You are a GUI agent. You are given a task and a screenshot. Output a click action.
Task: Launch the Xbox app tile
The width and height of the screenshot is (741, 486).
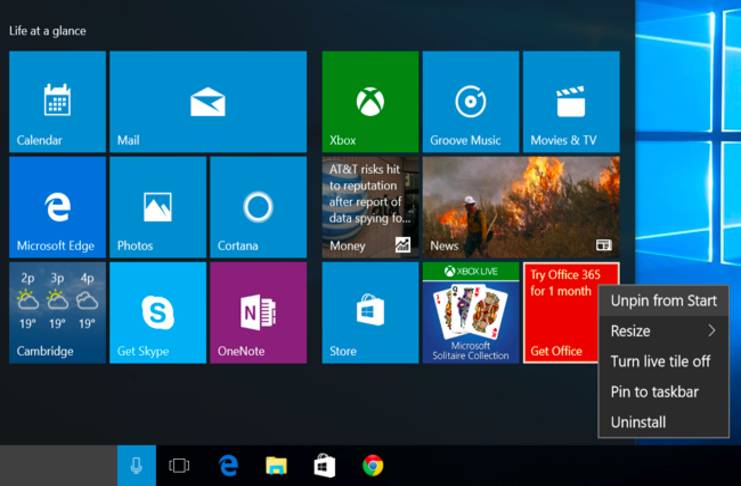pyautogui.click(x=370, y=101)
